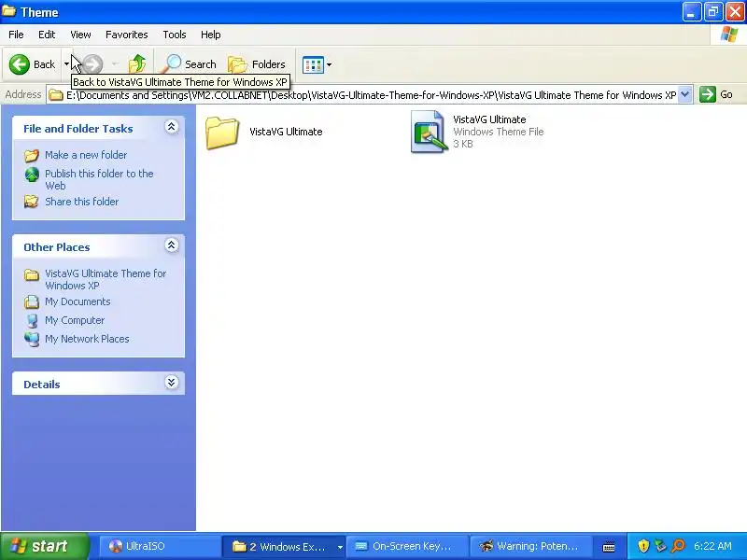This screenshot has width=747, height=560.
Task: Click the My Computer icon
Action: click(x=32, y=320)
